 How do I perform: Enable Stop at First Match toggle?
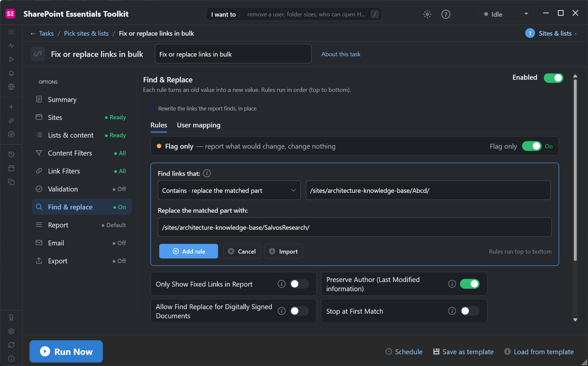(x=470, y=311)
